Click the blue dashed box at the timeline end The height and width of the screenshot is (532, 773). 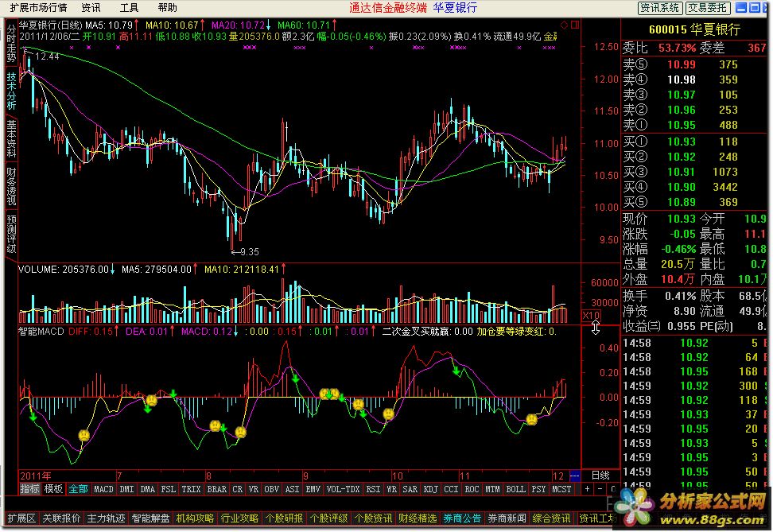pyautogui.click(x=575, y=476)
